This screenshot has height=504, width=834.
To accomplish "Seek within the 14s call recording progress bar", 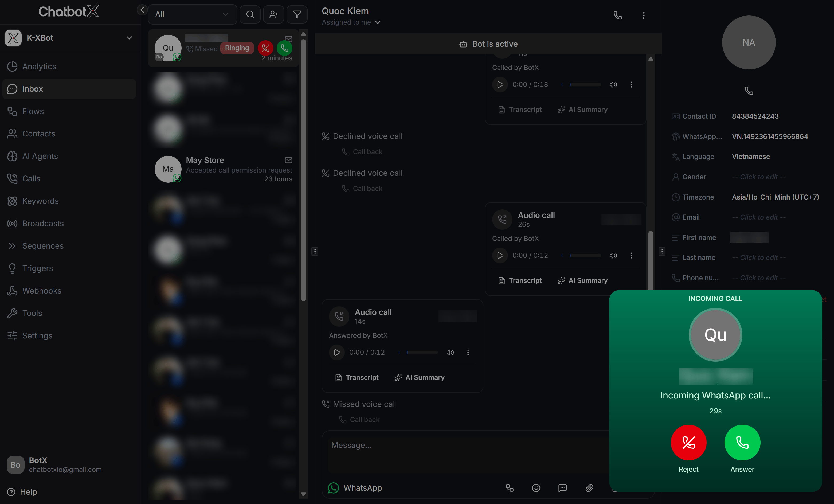I will click(x=418, y=352).
